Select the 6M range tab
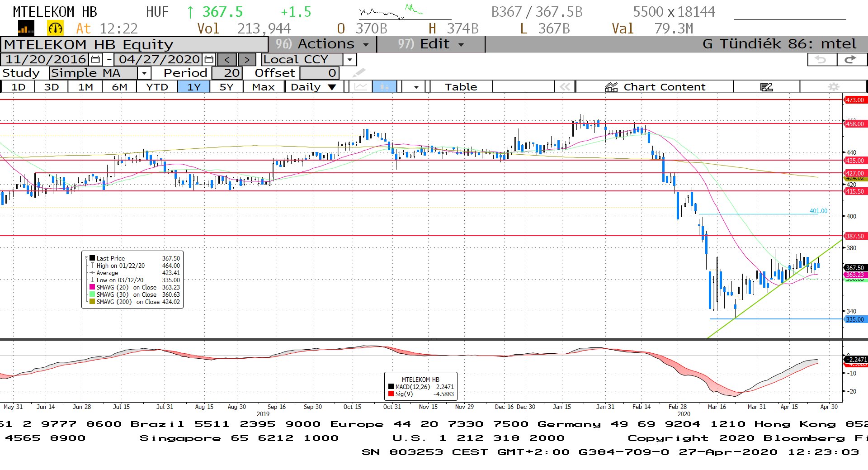This screenshot has height=470, width=868. [119, 87]
